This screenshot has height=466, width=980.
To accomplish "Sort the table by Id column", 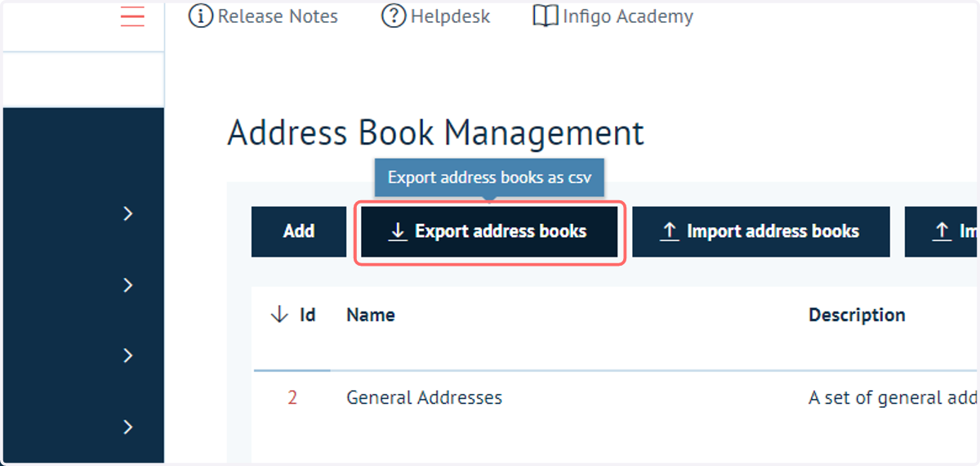I will click(x=292, y=315).
